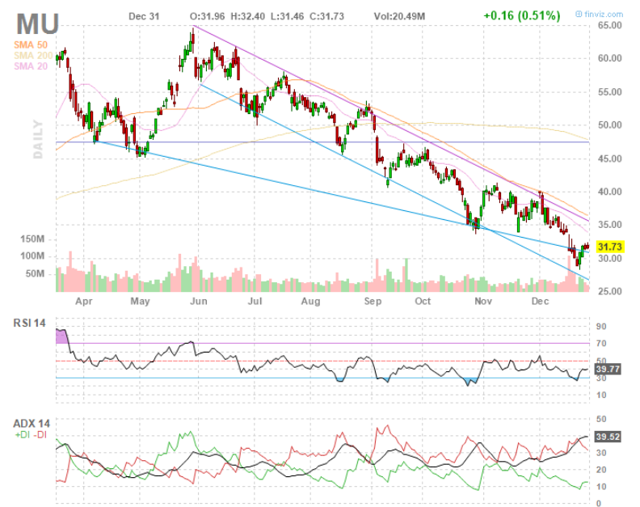Viewport: 640px width, 507px height.
Task: Click the May month label
Action: [140, 302]
